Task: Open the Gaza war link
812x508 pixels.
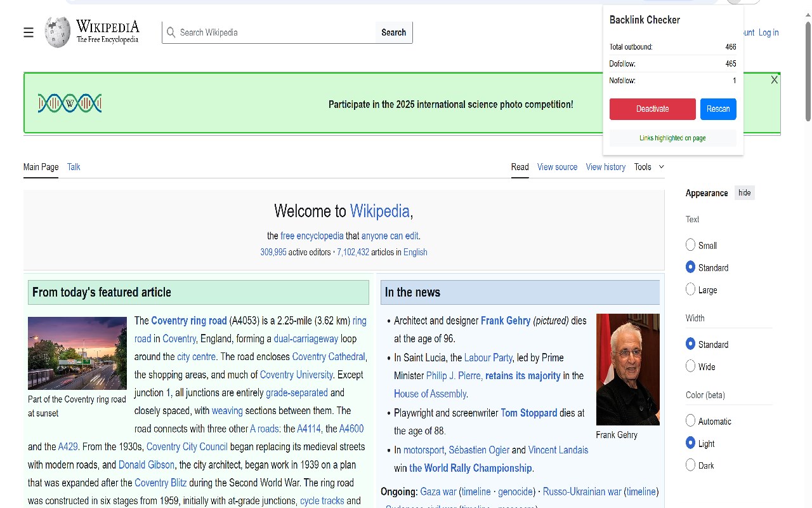Action: pyautogui.click(x=438, y=491)
